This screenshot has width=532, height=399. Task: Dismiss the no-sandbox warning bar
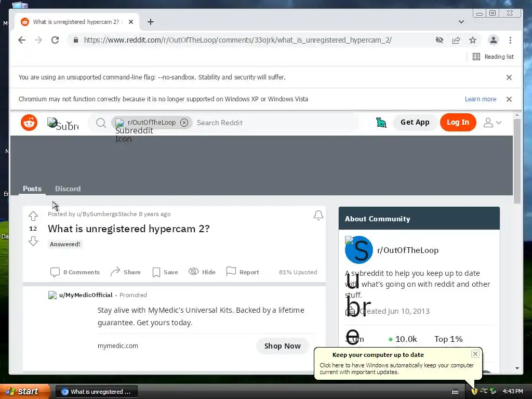pos(509,77)
